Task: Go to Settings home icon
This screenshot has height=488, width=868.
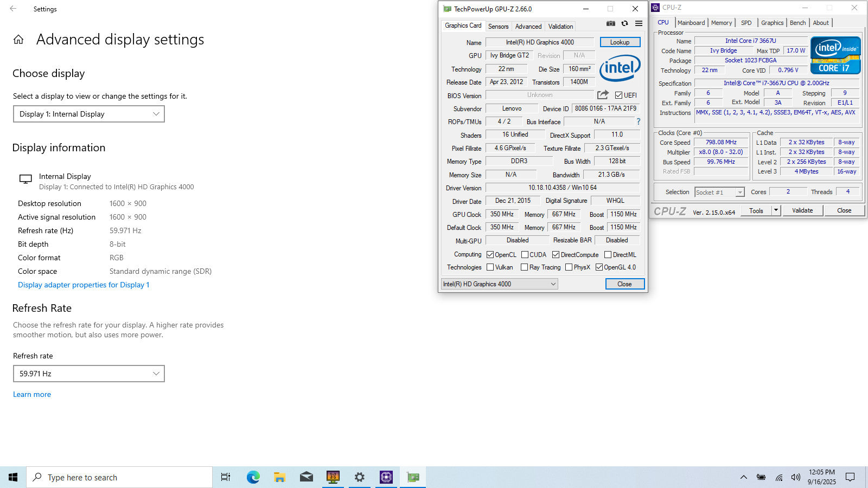Action: [18, 40]
